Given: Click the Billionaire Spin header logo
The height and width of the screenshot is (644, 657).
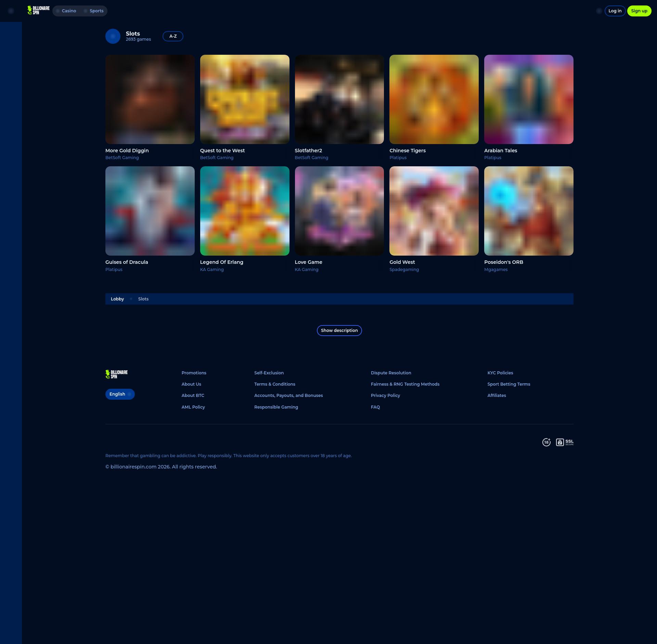Looking at the screenshot, I should point(38,11).
